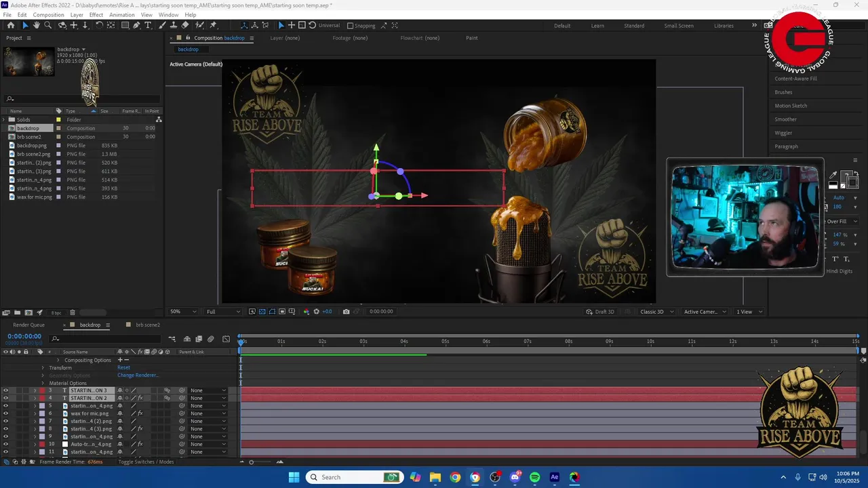Click the Change Renderer link
This screenshot has height=488, width=868.
[138, 375]
